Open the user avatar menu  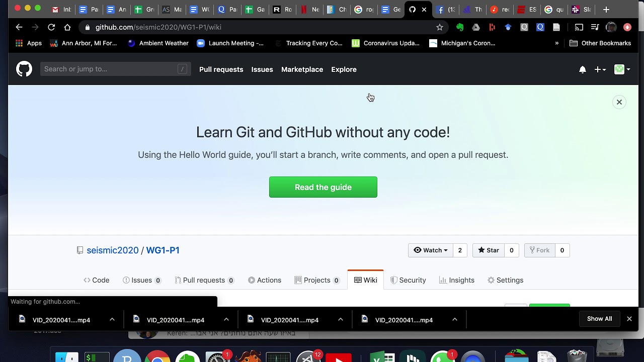point(622,69)
